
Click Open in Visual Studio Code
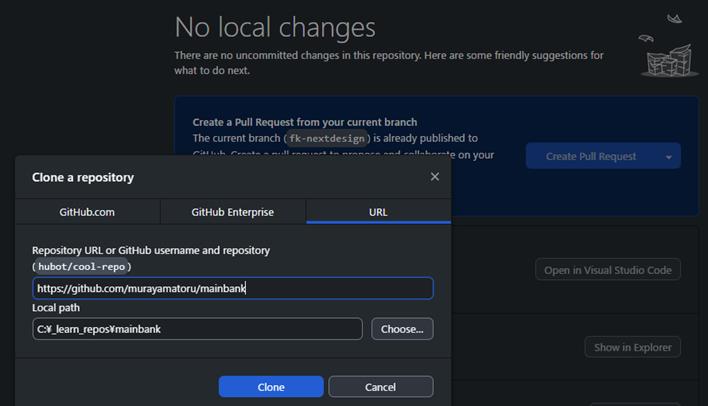608,270
